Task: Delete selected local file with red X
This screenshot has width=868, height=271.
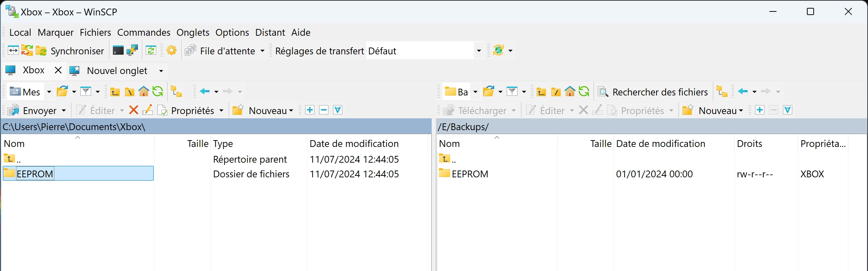Action: tap(134, 110)
